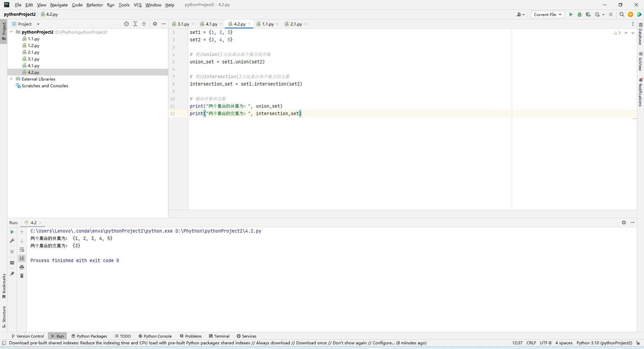Open the Refactor menu

point(95,5)
